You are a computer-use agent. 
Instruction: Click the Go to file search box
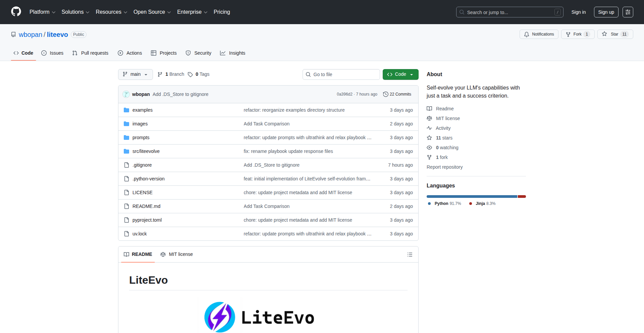click(x=341, y=74)
